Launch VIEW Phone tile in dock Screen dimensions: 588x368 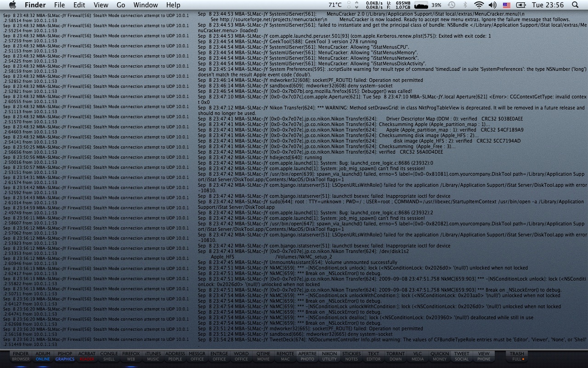484,356
